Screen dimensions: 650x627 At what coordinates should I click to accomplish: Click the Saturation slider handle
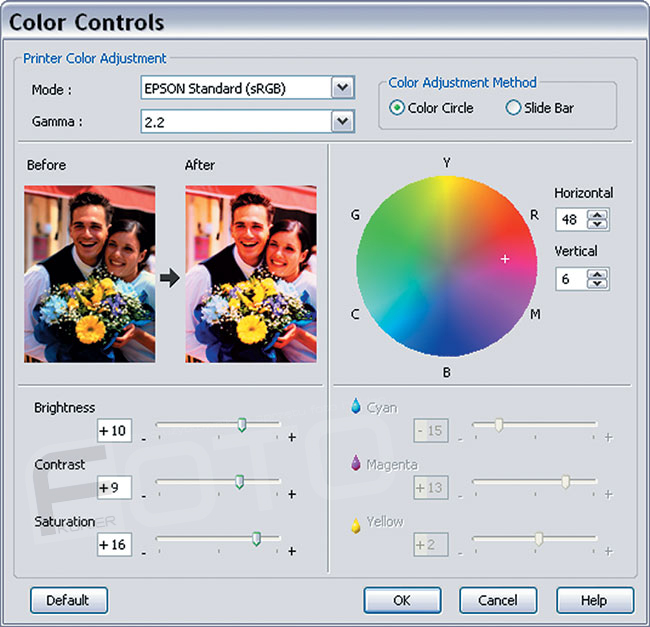click(x=256, y=539)
